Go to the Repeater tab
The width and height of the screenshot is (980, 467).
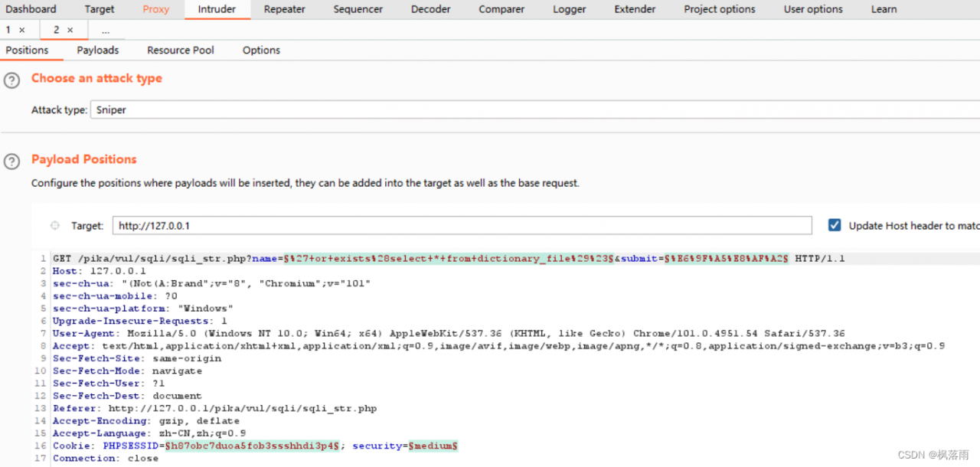[285, 9]
